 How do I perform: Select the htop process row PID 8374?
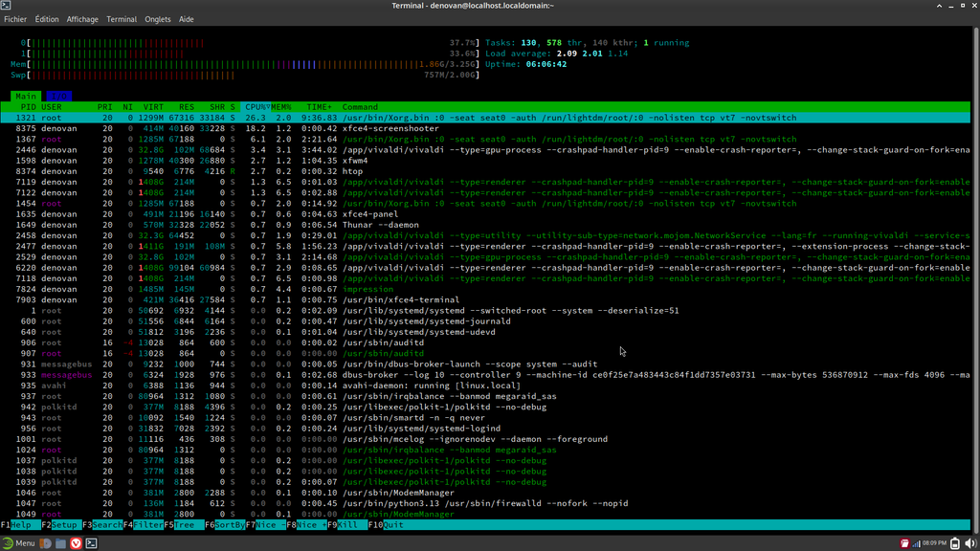(485, 171)
